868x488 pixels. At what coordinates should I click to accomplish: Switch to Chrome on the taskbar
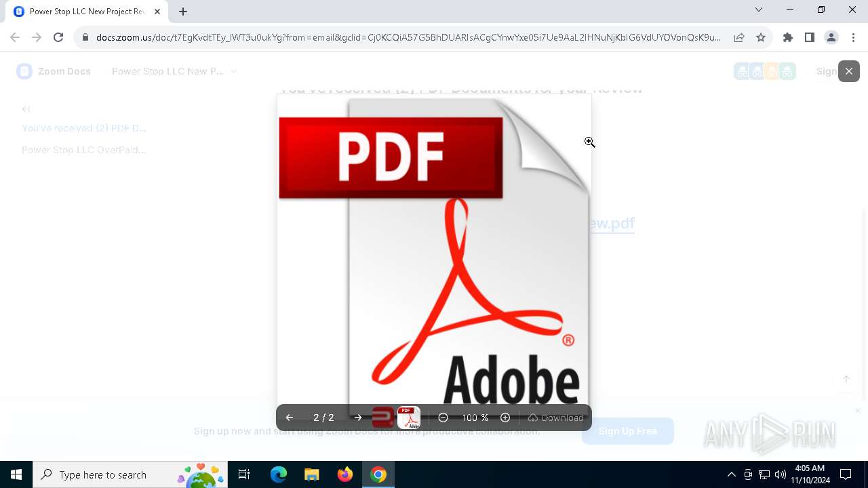coord(378,474)
